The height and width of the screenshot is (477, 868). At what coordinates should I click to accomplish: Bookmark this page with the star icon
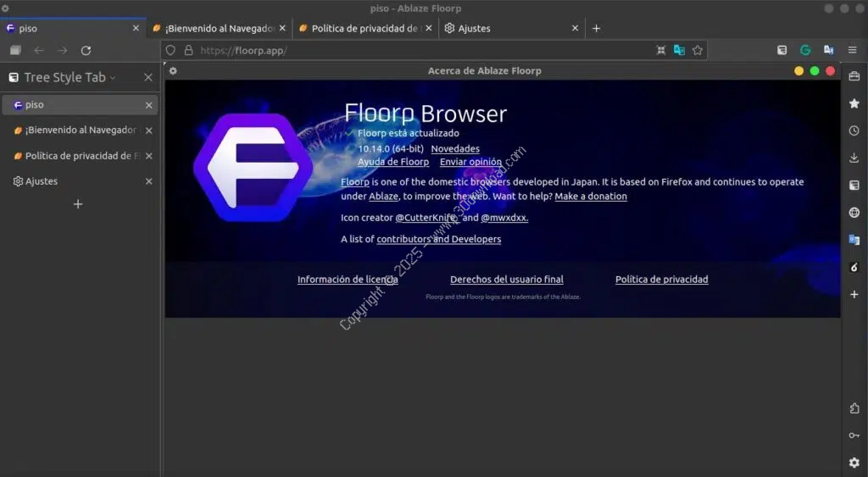(698, 50)
